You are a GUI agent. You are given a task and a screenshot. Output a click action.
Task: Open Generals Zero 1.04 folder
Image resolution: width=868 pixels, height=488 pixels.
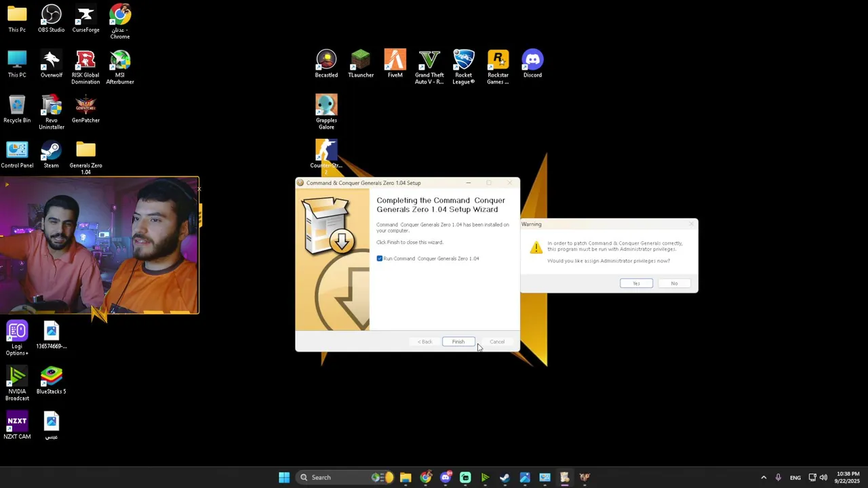click(x=85, y=158)
